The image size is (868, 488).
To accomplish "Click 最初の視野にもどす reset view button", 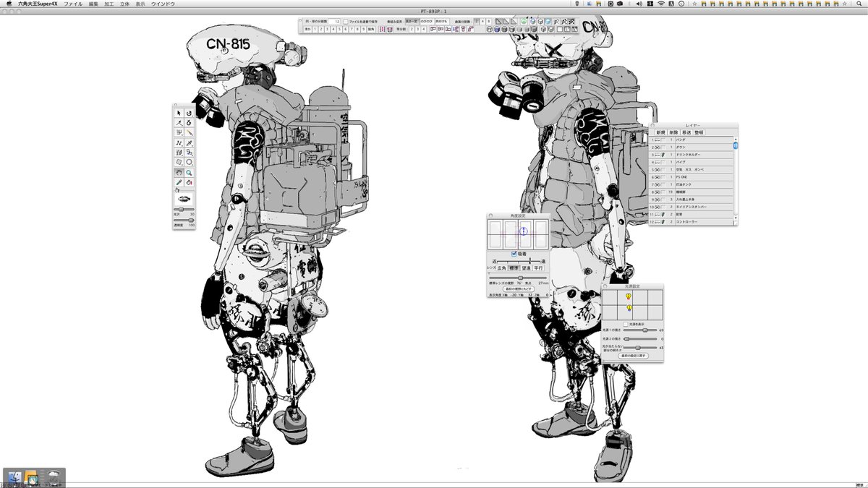I will [x=518, y=288].
